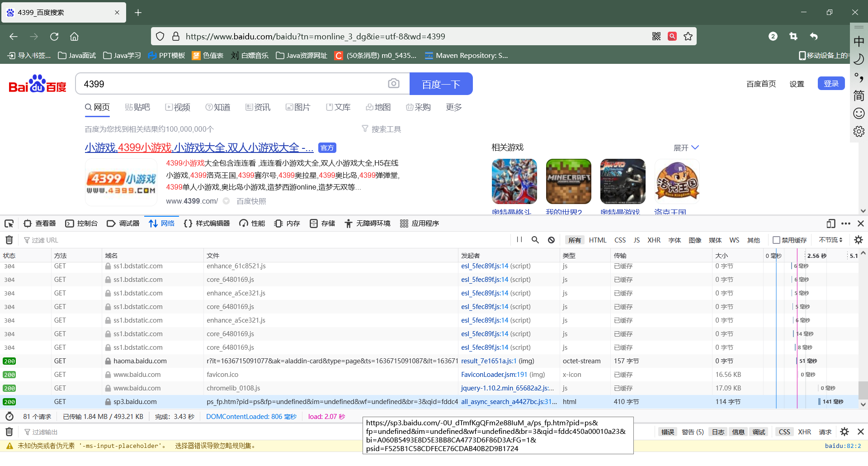Open network settings gear icon
The width and height of the screenshot is (868, 466).
(859, 240)
